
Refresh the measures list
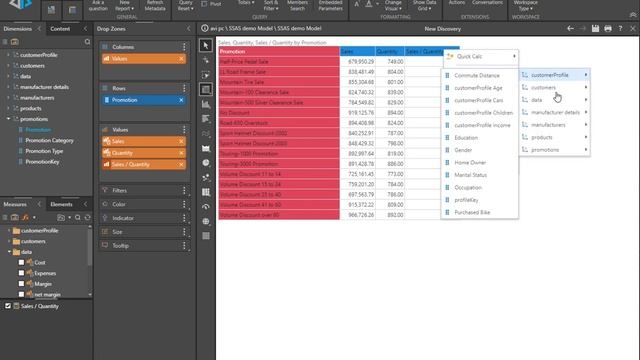click(87, 218)
